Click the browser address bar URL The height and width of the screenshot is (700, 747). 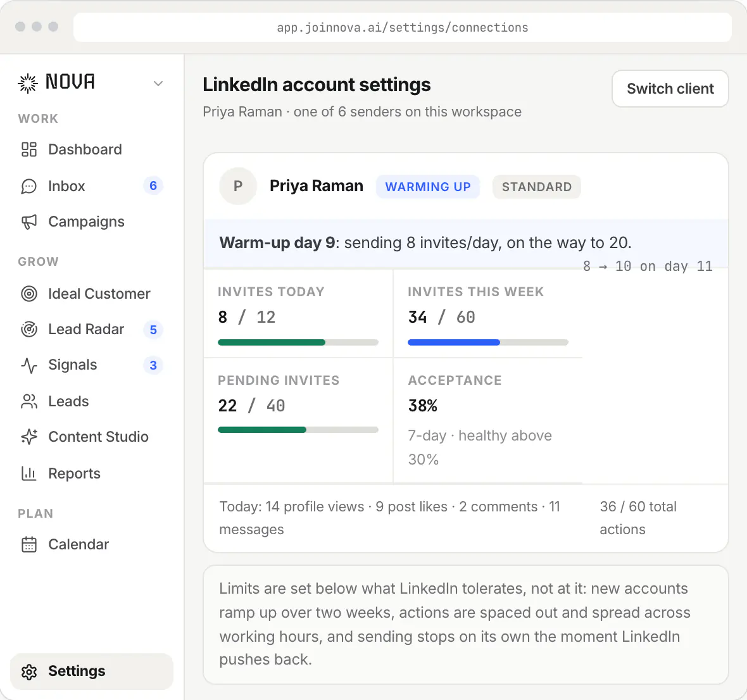coord(403,28)
